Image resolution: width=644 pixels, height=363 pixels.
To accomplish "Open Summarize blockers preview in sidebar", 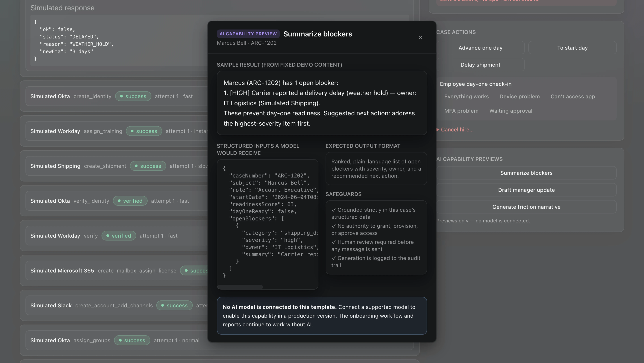I will tap(526, 173).
